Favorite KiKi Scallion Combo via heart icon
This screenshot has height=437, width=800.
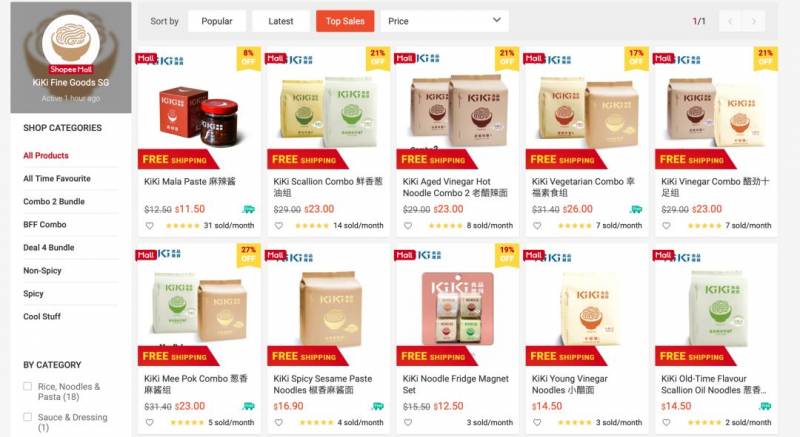pyautogui.click(x=279, y=225)
